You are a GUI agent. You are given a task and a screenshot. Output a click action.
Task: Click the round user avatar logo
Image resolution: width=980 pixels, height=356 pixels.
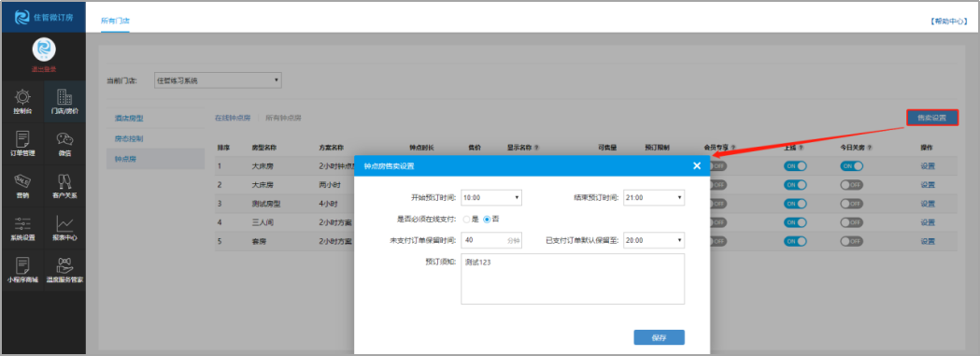click(x=44, y=50)
